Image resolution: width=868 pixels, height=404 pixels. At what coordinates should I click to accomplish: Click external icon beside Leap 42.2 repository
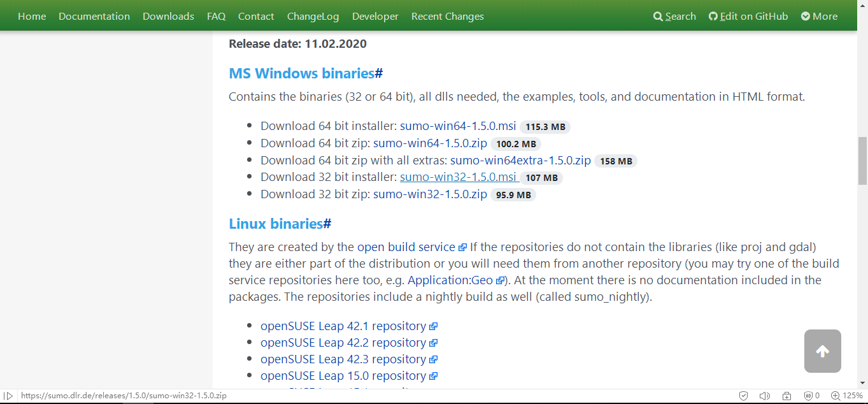(x=433, y=343)
